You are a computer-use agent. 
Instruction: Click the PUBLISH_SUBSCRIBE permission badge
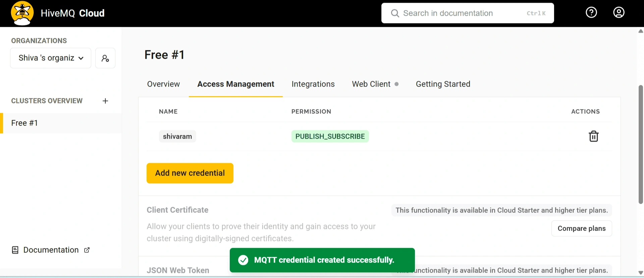point(330,136)
